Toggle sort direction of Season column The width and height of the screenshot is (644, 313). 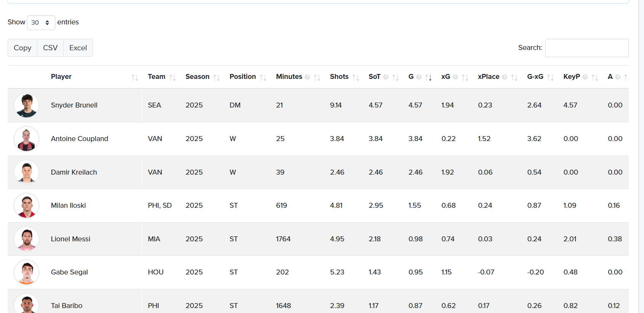[x=216, y=77]
